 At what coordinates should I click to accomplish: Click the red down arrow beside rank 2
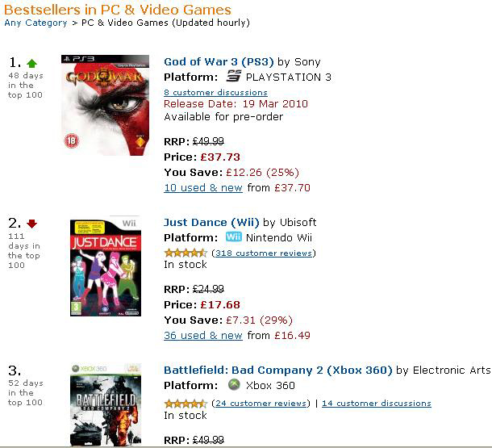click(32, 224)
